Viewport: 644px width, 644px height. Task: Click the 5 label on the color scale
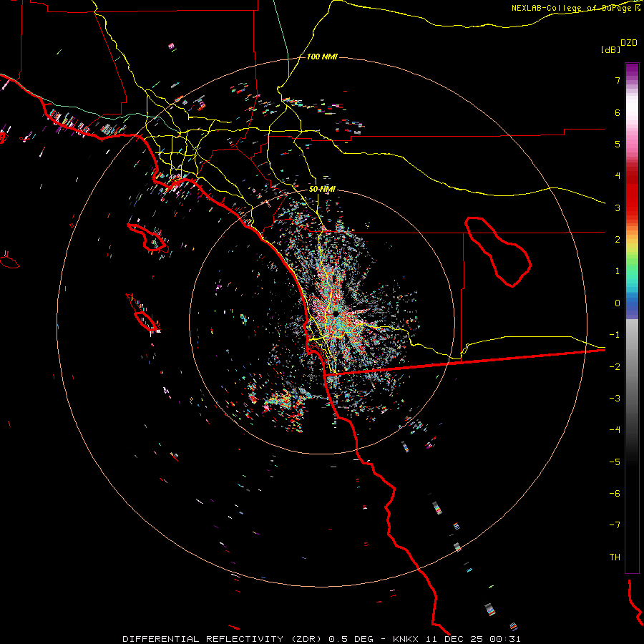(x=618, y=144)
